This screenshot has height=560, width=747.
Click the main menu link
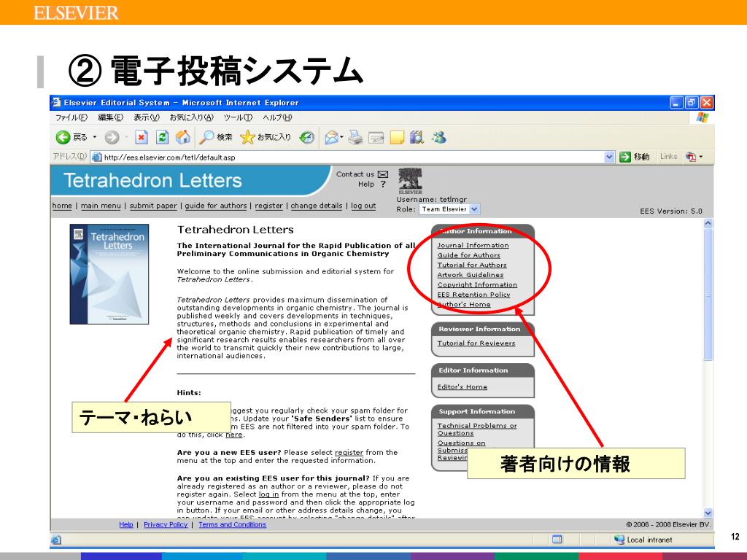(101, 206)
